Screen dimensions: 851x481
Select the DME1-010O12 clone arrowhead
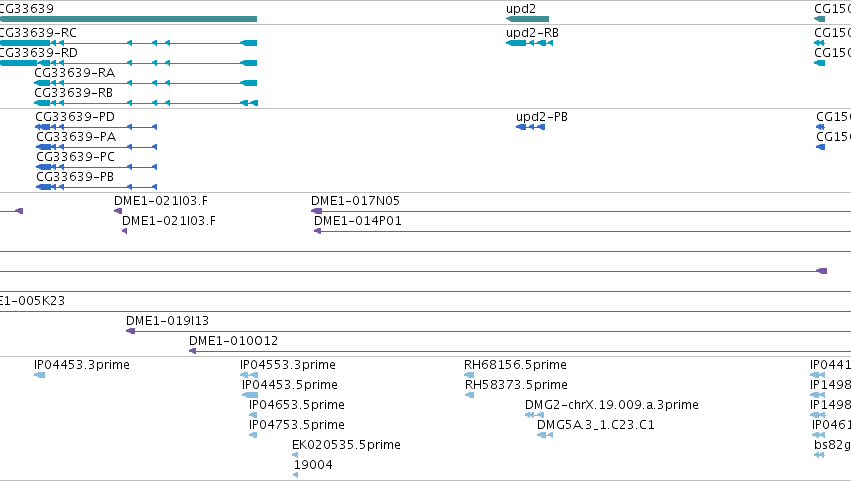(x=192, y=351)
